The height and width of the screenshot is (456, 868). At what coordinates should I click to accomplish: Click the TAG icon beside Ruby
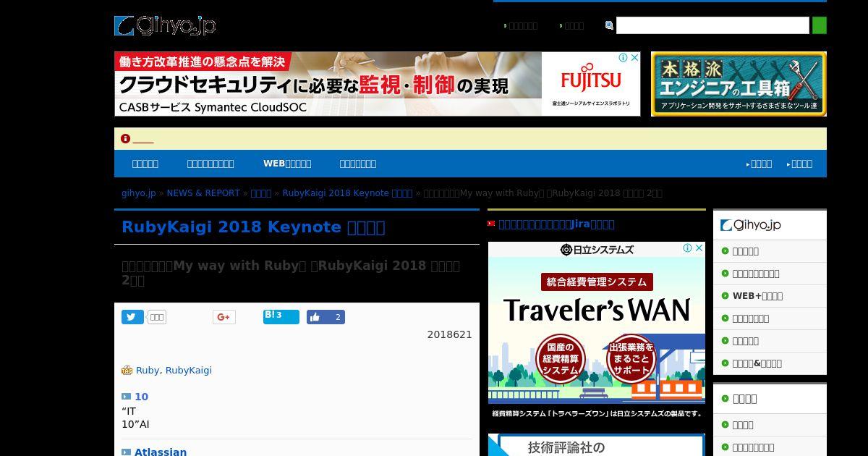[127, 370]
